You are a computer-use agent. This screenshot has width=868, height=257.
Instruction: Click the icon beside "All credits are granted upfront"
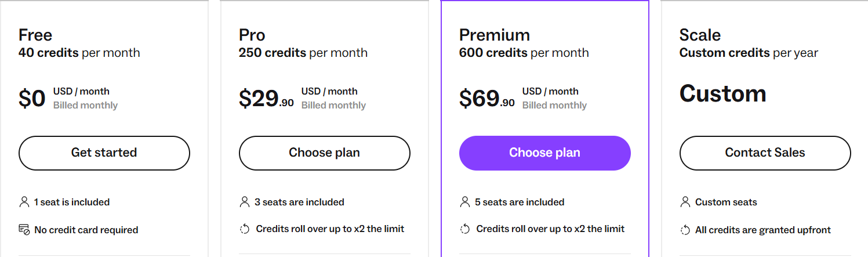(685, 230)
